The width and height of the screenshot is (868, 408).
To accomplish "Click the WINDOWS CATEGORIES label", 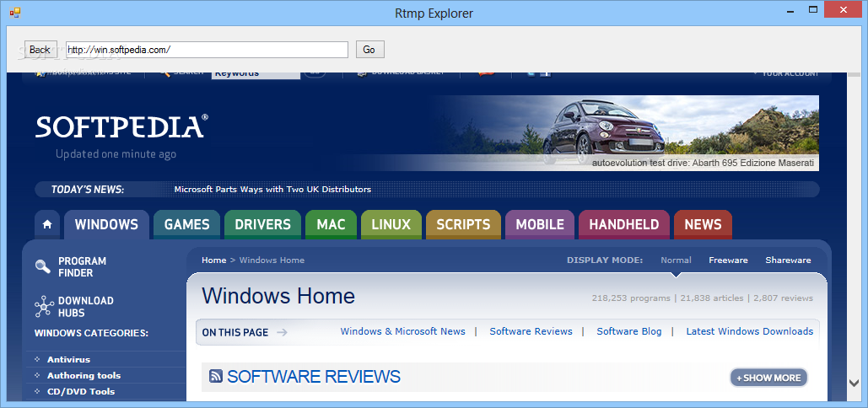I will [91, 333].
